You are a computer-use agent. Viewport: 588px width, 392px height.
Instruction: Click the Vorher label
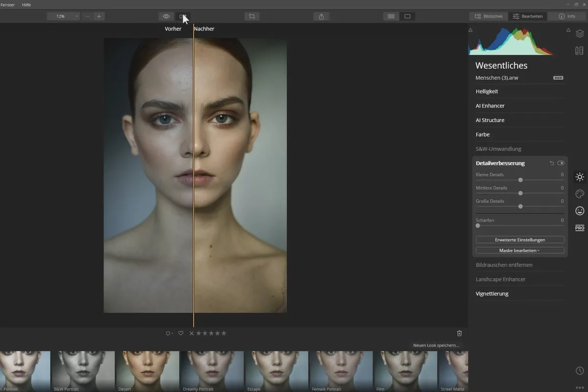click(173, 29)
